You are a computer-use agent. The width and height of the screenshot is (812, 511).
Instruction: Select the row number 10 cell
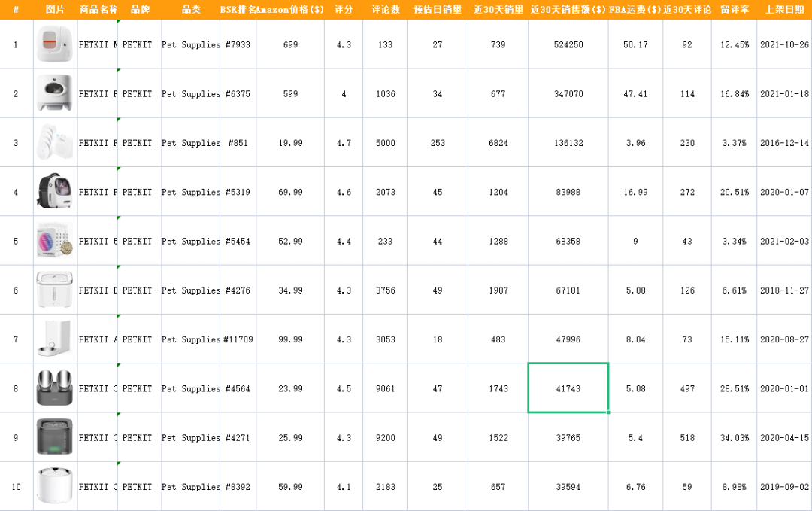[x=16, y=487]
